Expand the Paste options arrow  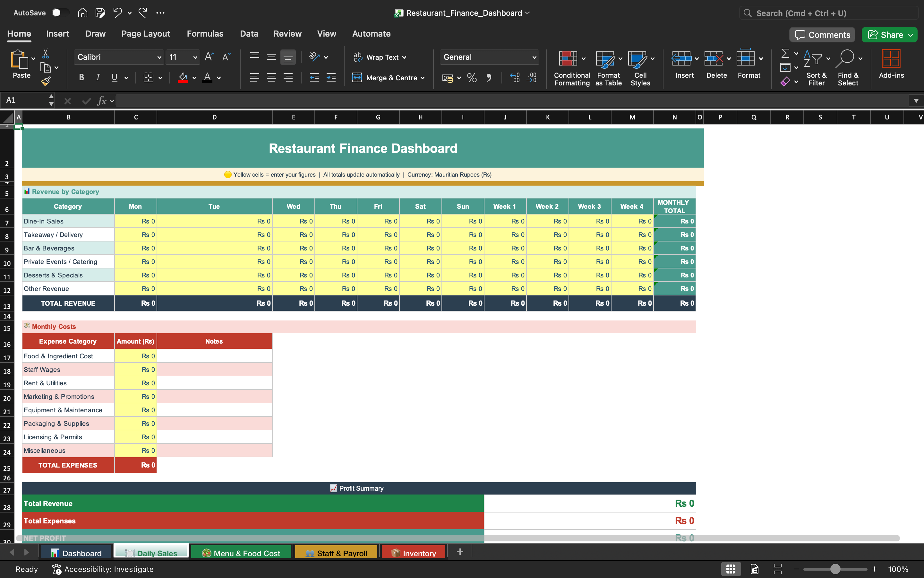(x=33, y=58)
